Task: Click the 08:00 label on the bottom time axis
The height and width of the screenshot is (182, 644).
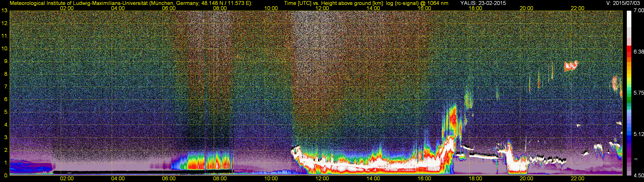Action: click(x=220, y=179)
